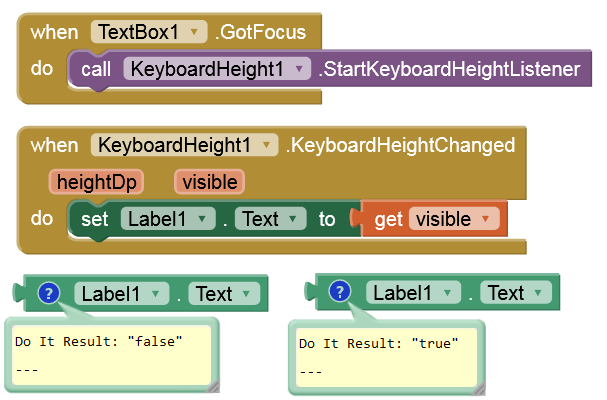Select the heightDp parameter
The image size is (607, 400).
pos(99,182)
